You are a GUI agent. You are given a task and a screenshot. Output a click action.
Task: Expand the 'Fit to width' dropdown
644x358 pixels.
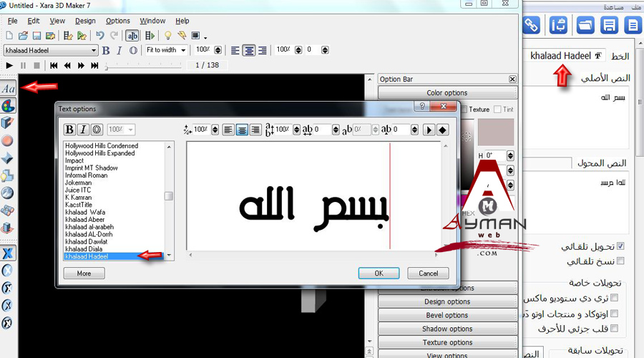tap(183, 50)
